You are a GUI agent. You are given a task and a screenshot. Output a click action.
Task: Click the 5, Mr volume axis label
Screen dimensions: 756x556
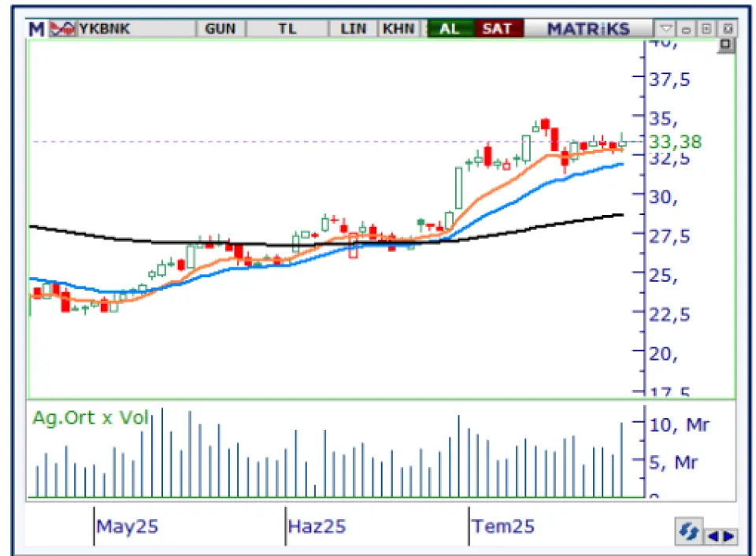click(673, 462)
